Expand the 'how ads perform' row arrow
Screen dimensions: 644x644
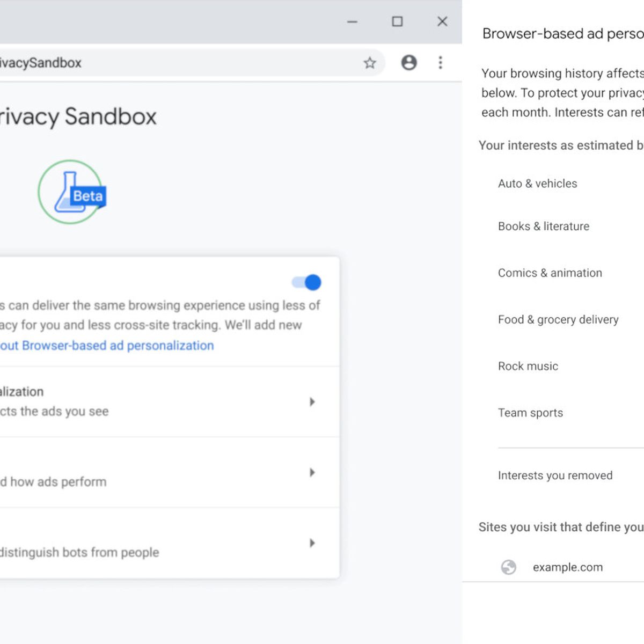(x=312, y=472)
